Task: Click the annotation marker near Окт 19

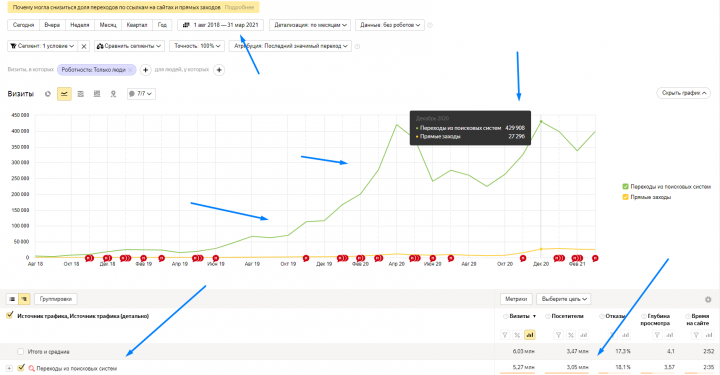Action: click(x=306, y=258)
